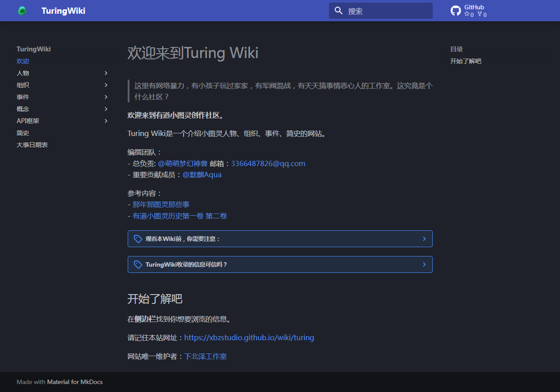Expand the API框架 sidebar section
The width and height of the screenshot is (560, 392).
pos(106,121)
